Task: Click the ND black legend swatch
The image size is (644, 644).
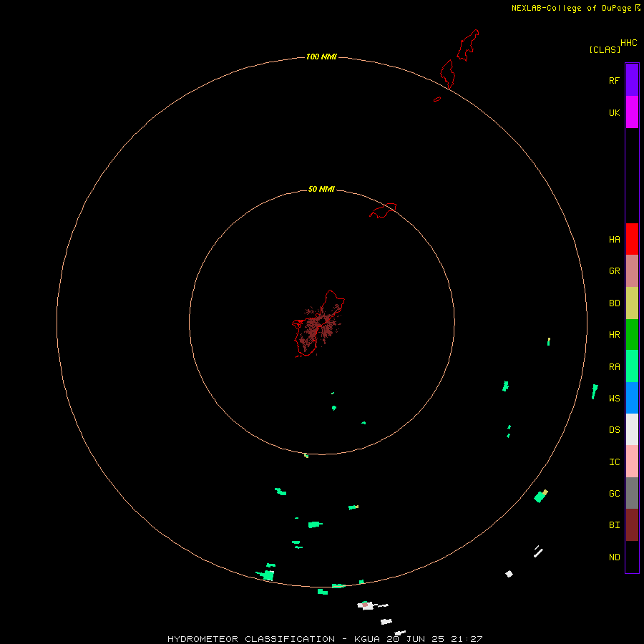Action: point(632,557)
